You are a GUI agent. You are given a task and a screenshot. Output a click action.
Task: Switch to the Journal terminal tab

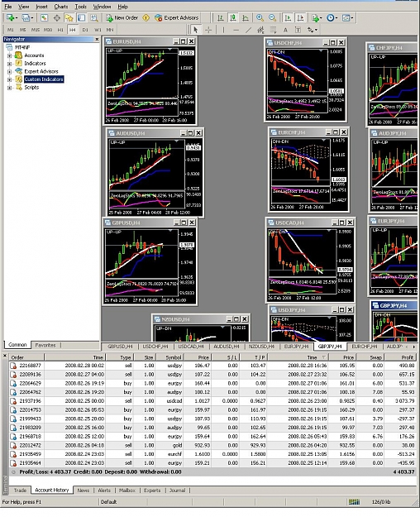tap(178, 491)
